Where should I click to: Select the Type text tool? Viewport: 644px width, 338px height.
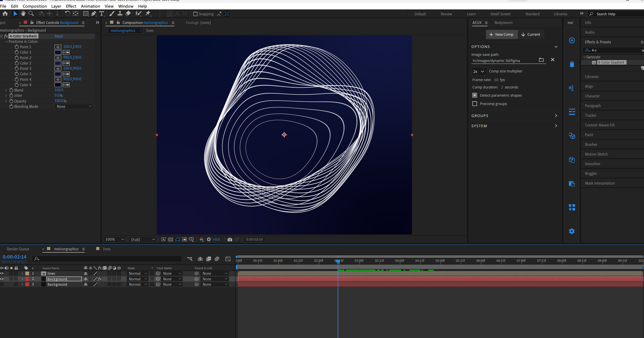pos(102,14)
